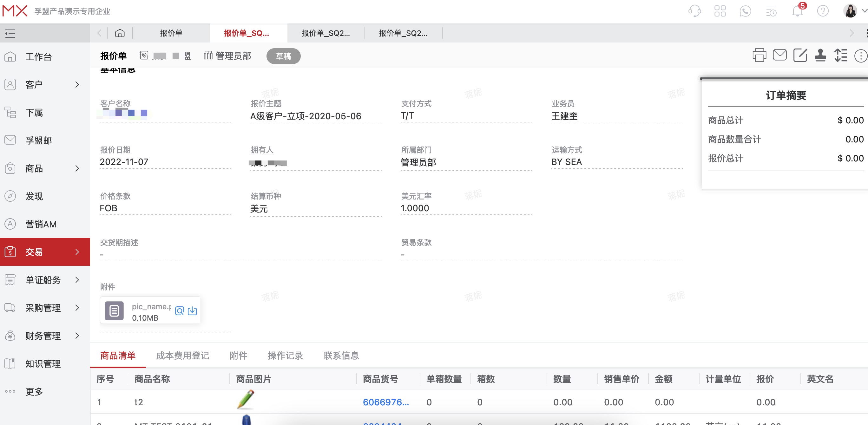Click the approval stamp icon
The image size is (868, 425).
click(x=820, y=55)
